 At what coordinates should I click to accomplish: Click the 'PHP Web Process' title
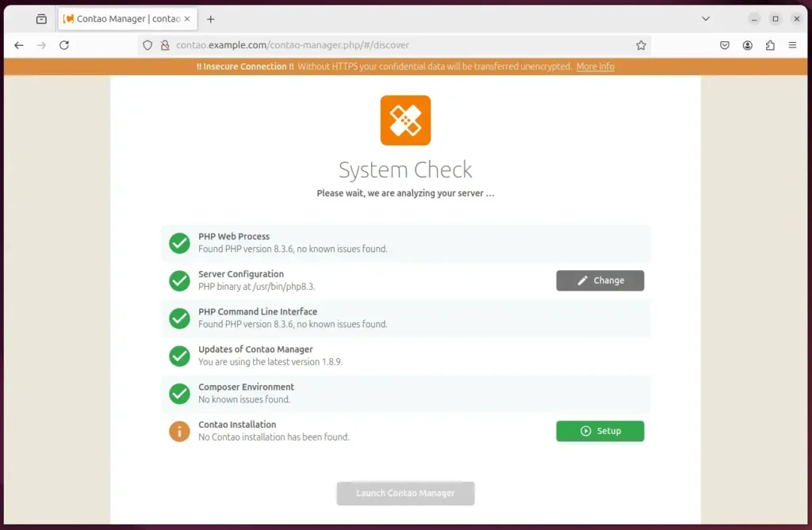tap(234, 237)
